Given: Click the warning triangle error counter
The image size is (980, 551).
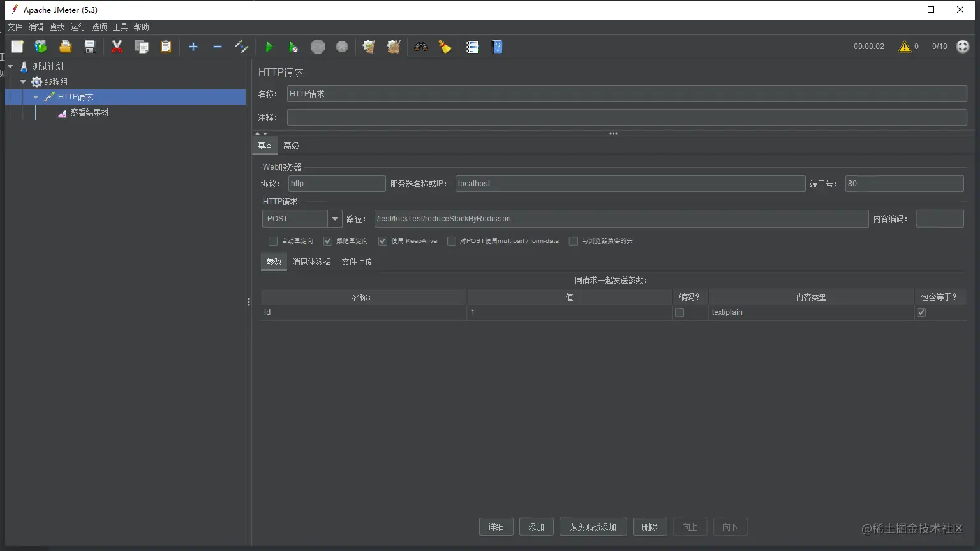Looking at the screenshot, I should coord(905,47).
